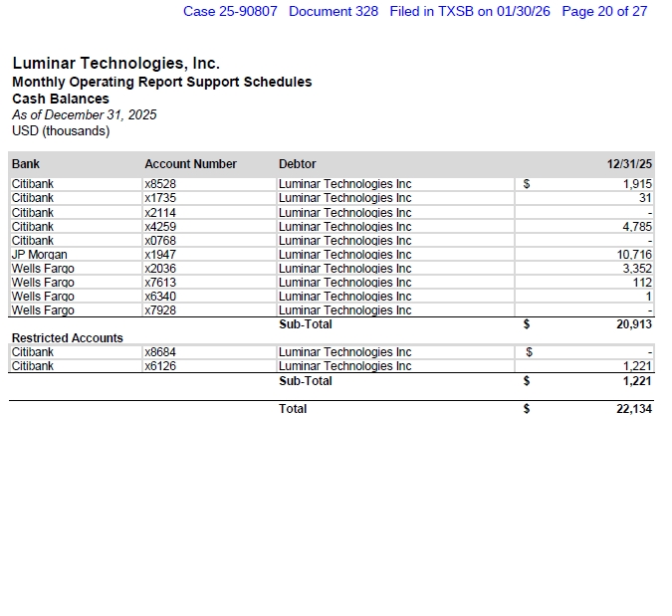Image resolution: width=672 pixels, height=616 pixels.
Task: Select the "Account Number" column header
Action: [190, 164]
